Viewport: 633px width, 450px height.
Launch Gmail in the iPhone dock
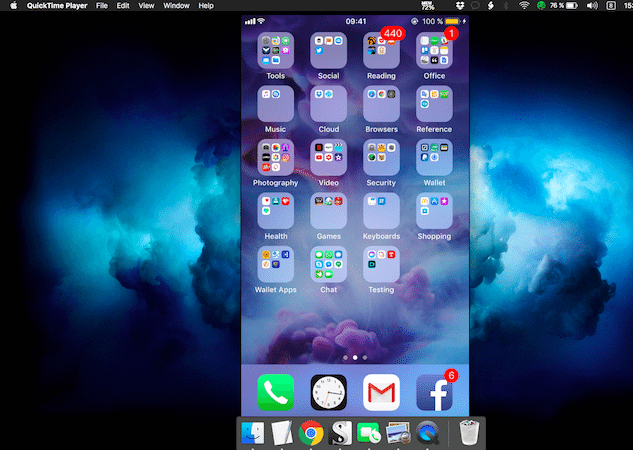point(381,392)
